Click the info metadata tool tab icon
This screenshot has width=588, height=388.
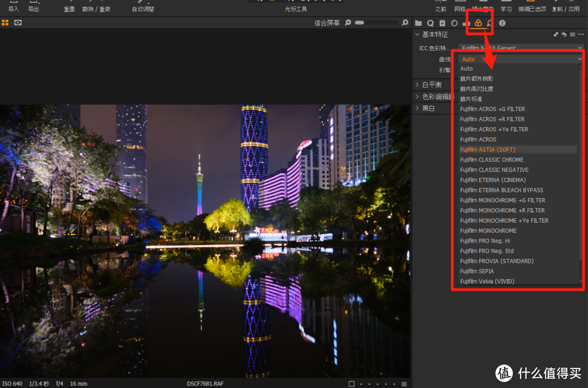click(502, 23)
